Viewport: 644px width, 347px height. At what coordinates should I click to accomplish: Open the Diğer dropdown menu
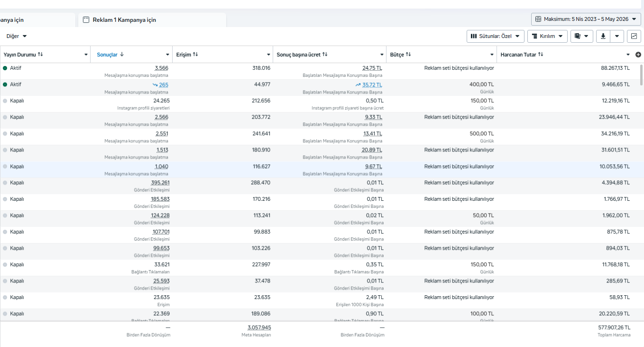[x=17, y=36]
